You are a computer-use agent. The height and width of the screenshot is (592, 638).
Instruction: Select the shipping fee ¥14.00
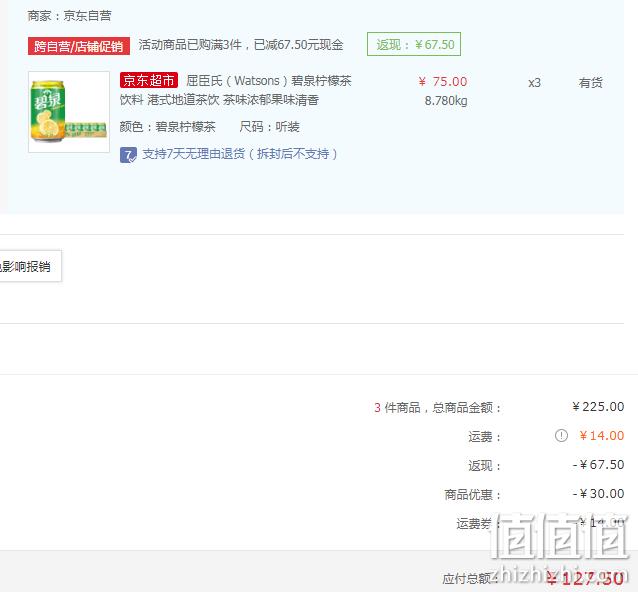click(x=601, y=436)
